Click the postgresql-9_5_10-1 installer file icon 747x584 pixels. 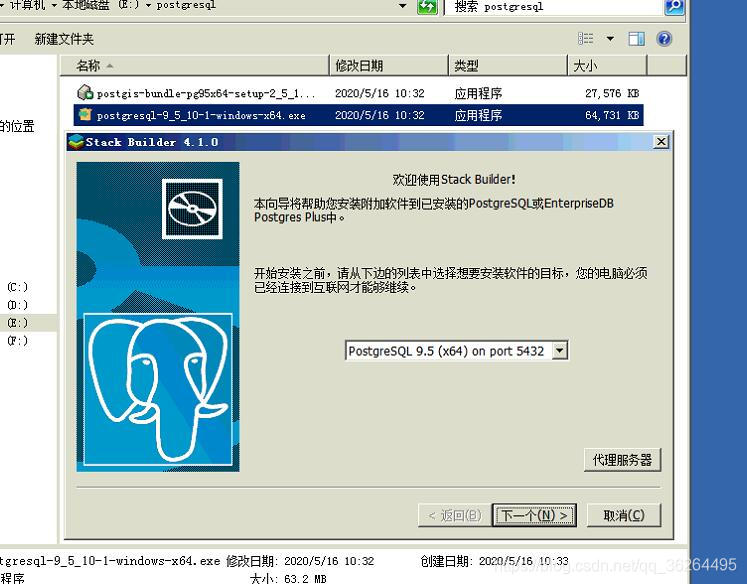85,115
